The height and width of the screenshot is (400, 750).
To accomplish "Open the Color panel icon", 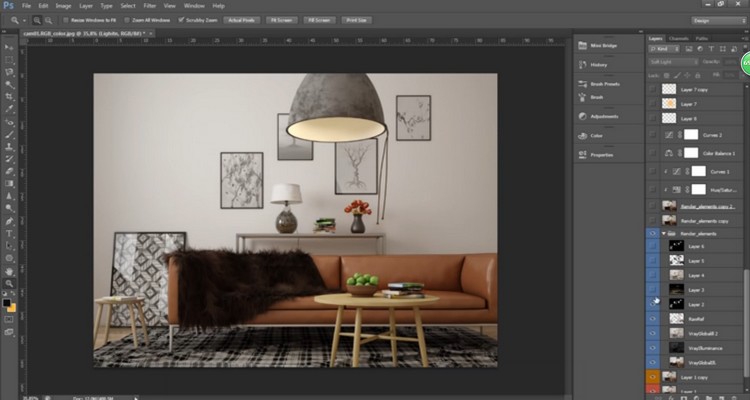I will click(596, 135).
